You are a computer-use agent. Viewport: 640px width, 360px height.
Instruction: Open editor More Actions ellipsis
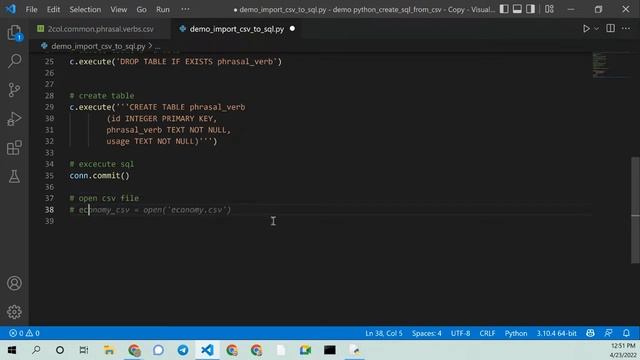point(626,29)
